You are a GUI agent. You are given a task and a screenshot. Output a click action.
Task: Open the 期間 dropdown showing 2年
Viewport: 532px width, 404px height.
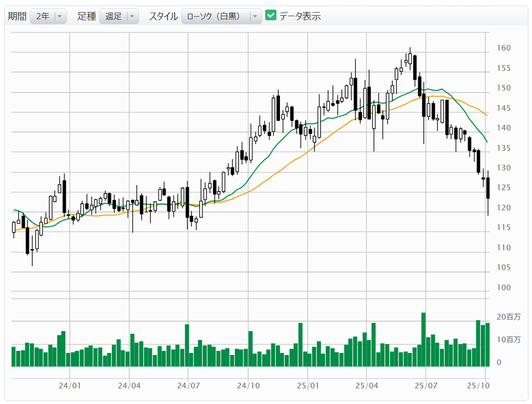pos(48,16)
